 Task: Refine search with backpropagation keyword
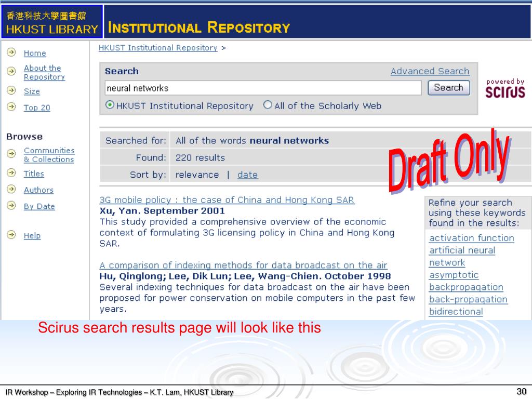tap(466, 287)
